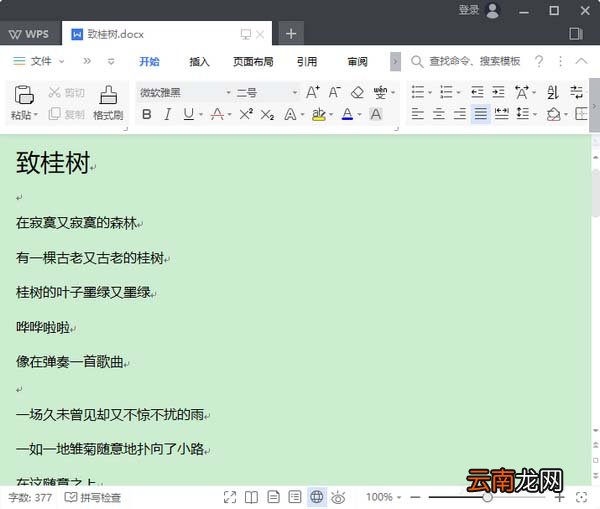Viewport: 600px width, 509px height.
Task: Switch to the 审阅 tab
Action: pos(357,61)
